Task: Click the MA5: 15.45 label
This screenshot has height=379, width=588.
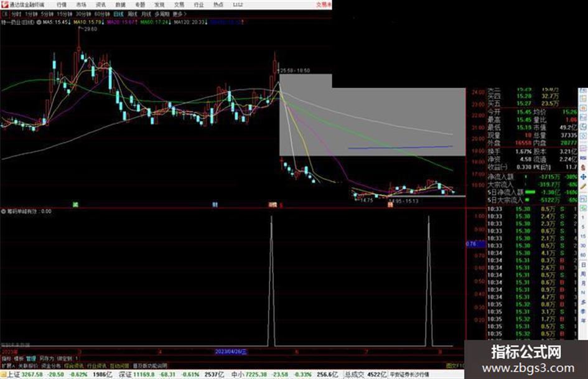Action: pyautogui.click(x=57, y=22)
